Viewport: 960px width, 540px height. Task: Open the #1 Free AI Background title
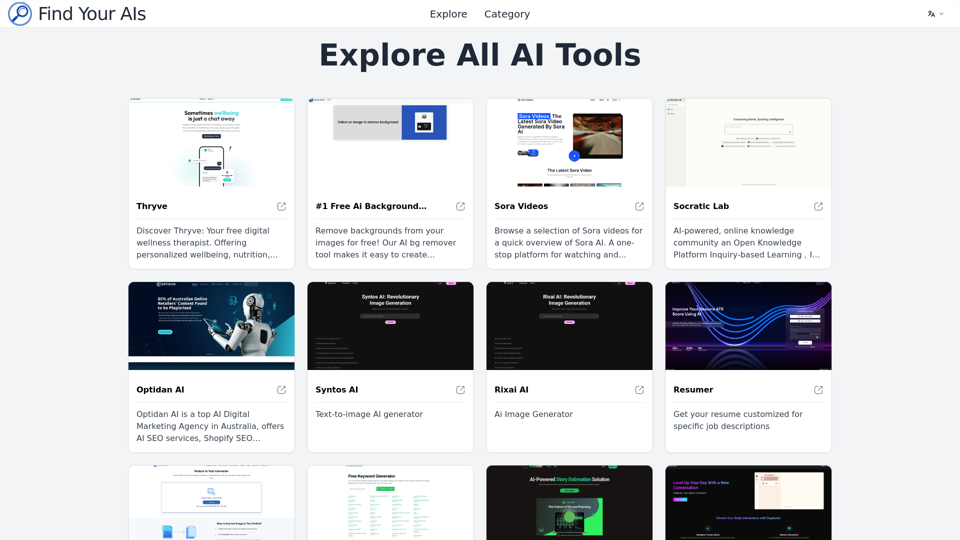[371, 206]
